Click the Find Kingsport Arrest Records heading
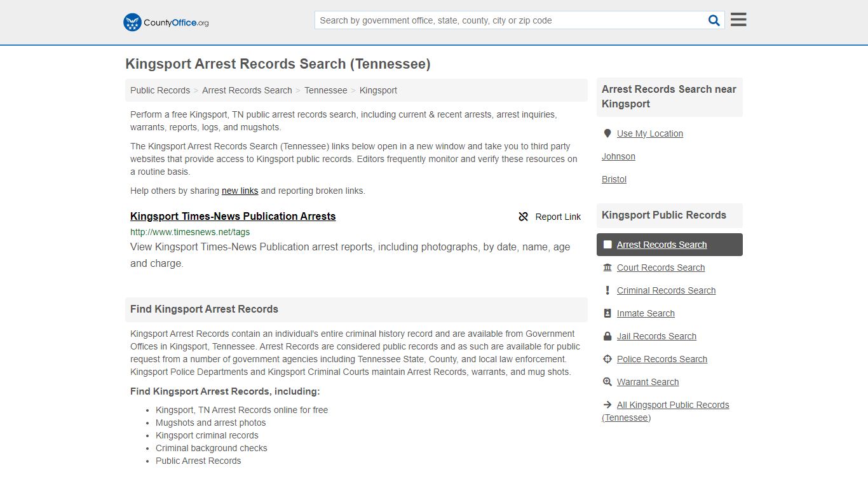This screenshot has width=868, height=488. [x=204, y=309]
